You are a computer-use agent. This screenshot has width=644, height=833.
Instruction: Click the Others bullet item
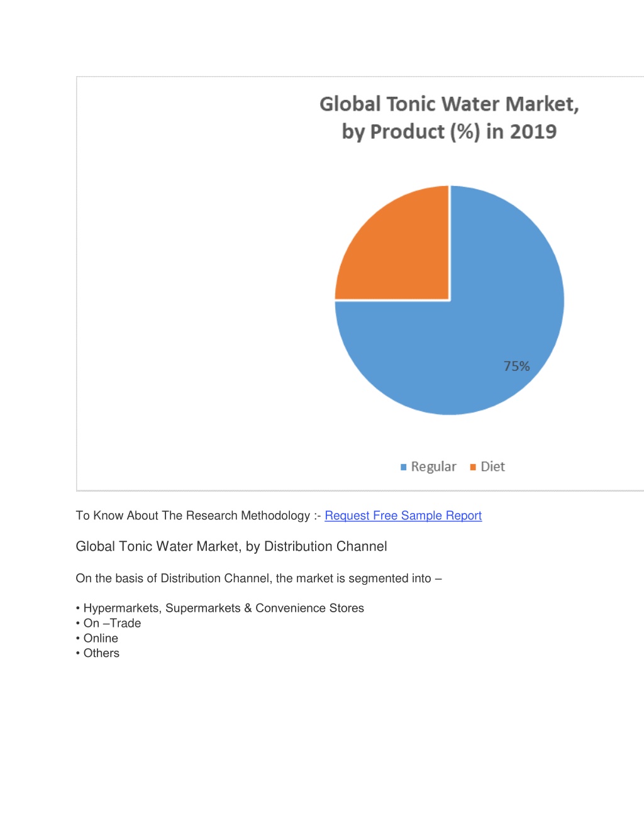coord(97,653)
